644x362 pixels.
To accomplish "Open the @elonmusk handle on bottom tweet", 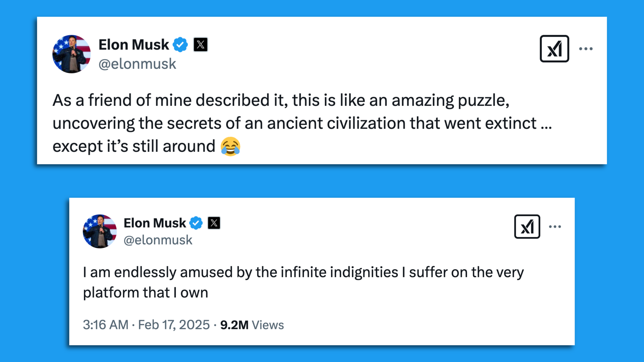I will (158, 239).
